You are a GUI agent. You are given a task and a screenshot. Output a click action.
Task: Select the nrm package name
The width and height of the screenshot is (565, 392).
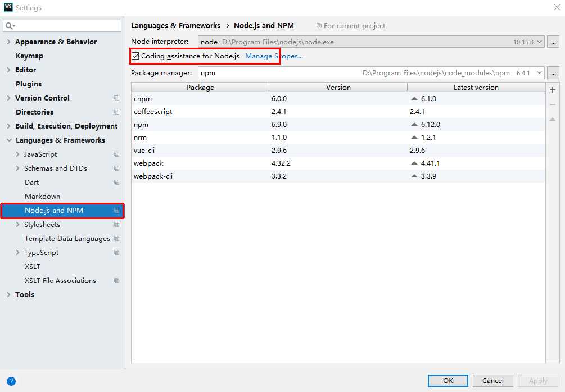tap(140, 137)
